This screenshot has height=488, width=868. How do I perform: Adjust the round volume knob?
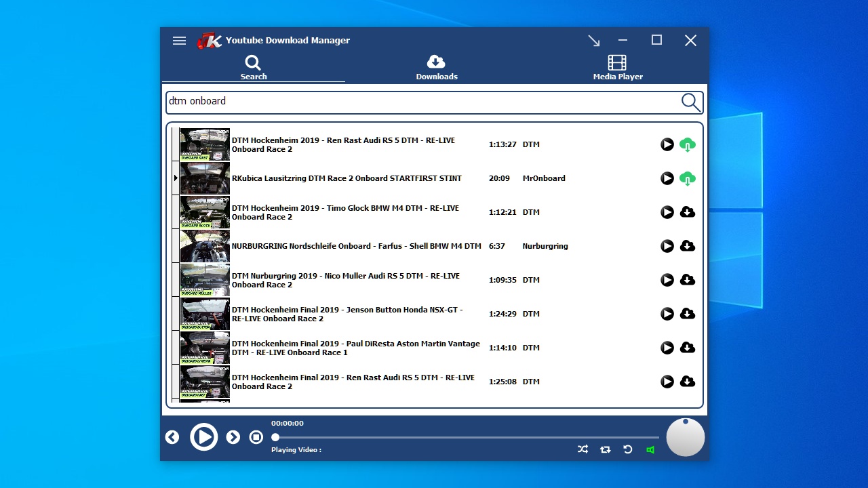point(686,437)
